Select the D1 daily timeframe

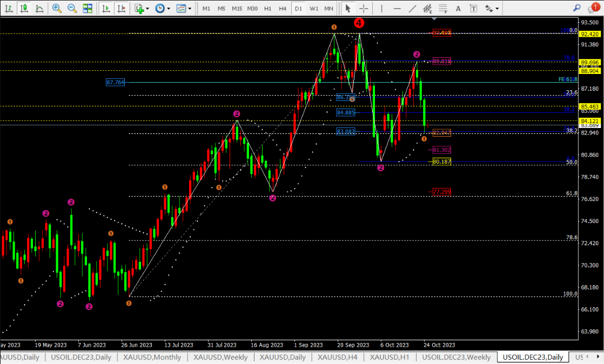(298, 9)
